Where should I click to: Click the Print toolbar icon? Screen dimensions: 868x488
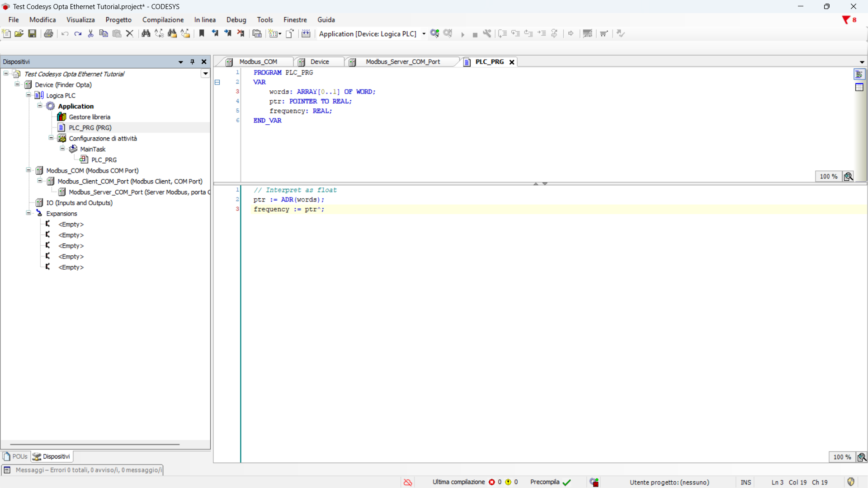(x=48, y=33)
